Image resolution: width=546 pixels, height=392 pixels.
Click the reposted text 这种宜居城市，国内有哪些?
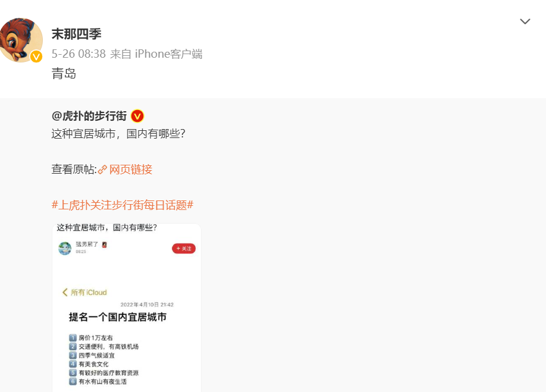118,134
